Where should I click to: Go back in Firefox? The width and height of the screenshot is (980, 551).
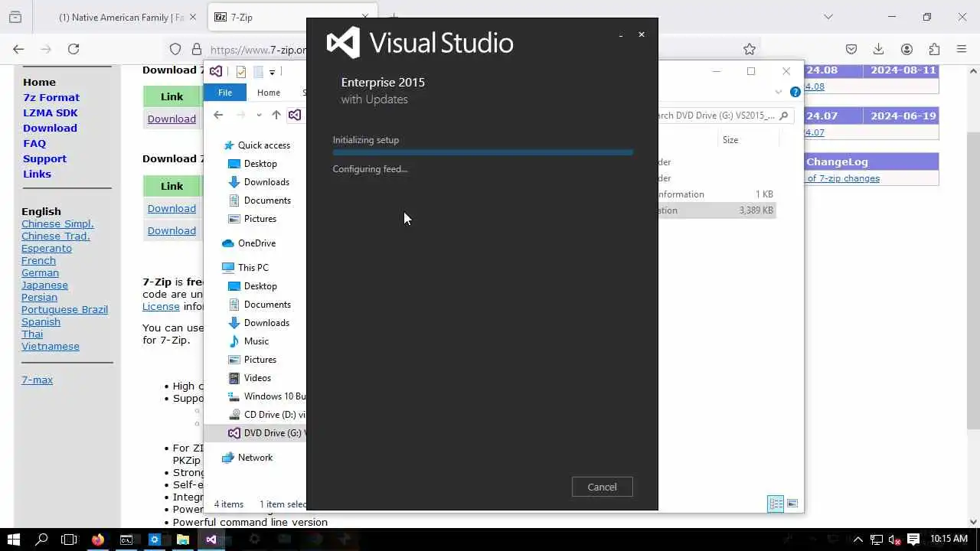(18, 49)
